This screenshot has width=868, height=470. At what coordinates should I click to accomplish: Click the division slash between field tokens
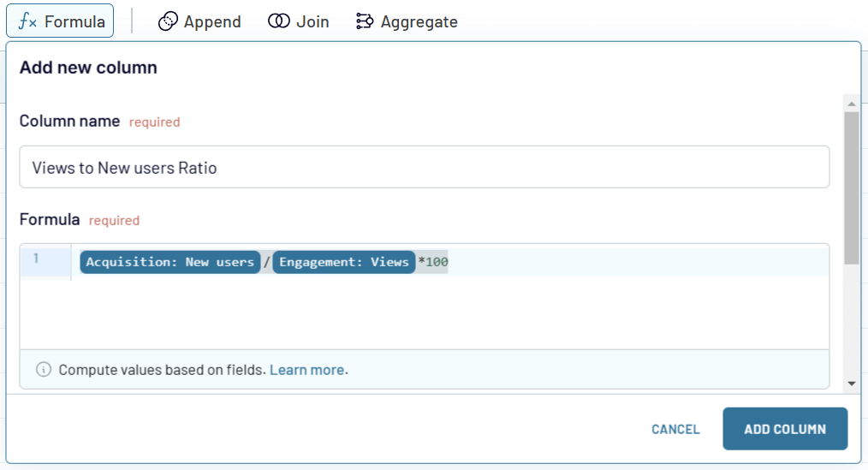click(266, 262)
